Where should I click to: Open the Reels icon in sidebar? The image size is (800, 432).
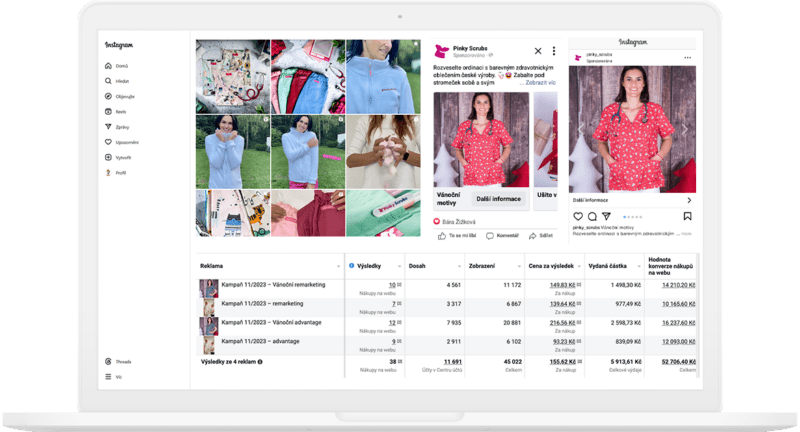pyautogui.click(x=107, y=112)
